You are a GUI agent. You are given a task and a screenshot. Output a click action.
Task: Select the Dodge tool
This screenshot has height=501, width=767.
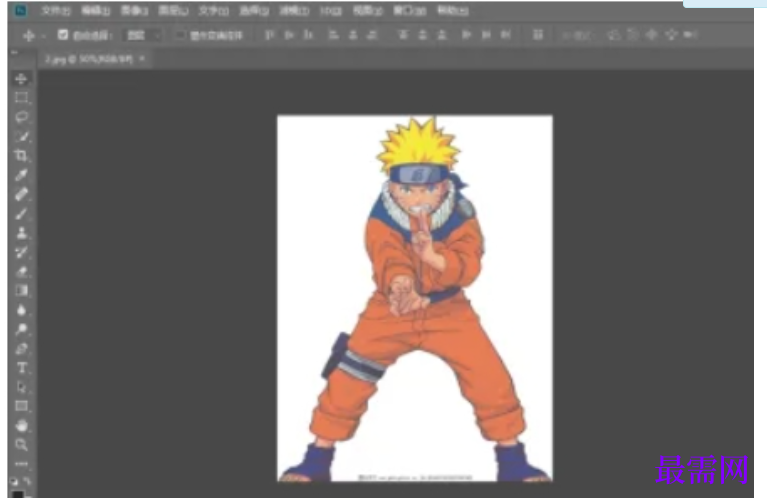pos(21,329)
